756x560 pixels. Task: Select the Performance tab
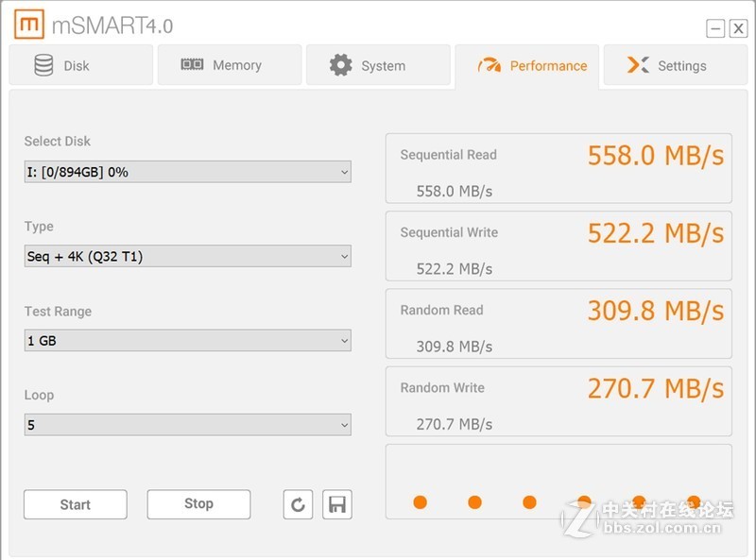click(527, 66)
